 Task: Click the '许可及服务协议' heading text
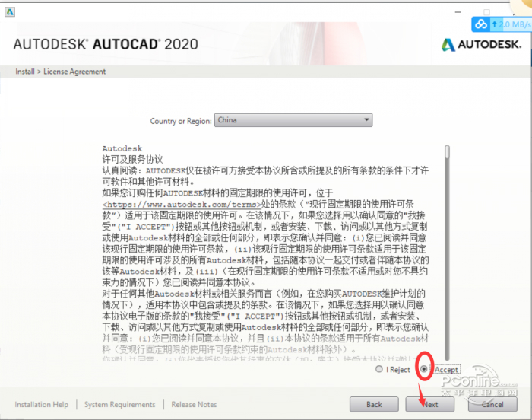pos(133,159)
